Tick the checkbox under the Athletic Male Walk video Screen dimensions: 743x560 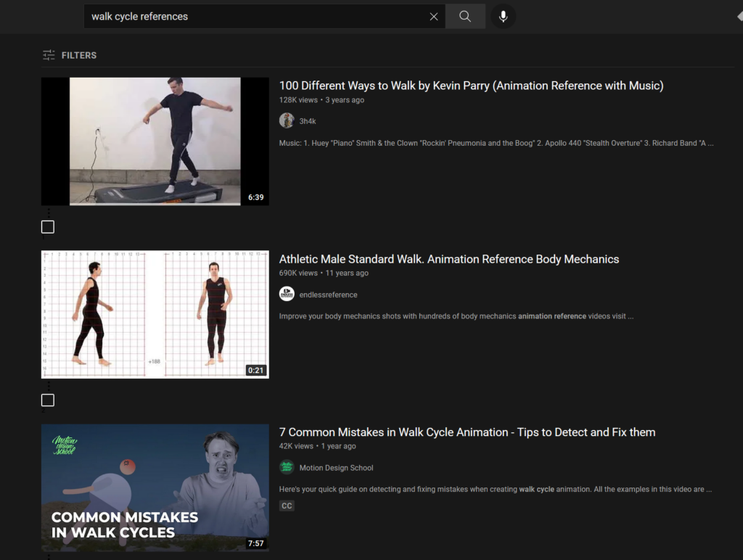[48, 400]
